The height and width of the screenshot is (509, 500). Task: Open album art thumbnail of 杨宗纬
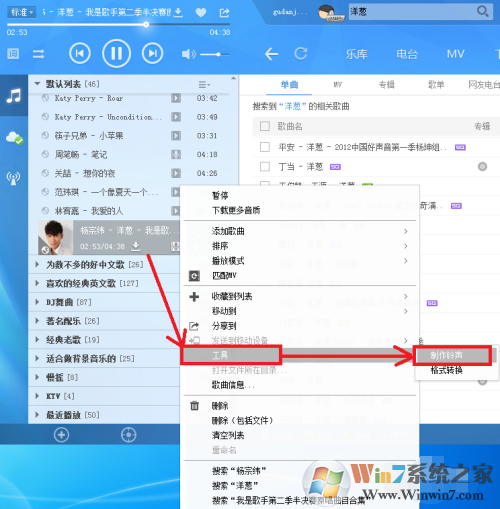point(56,237)
